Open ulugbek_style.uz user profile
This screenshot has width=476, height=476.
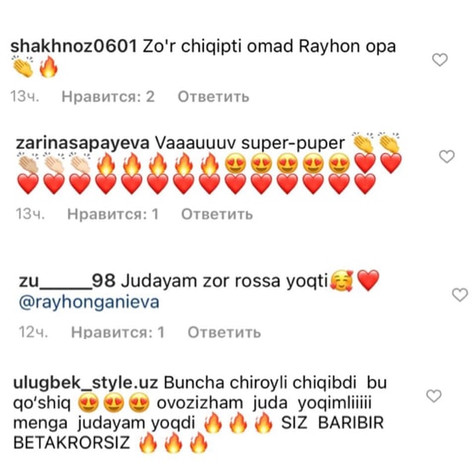(x=85, y=383)
